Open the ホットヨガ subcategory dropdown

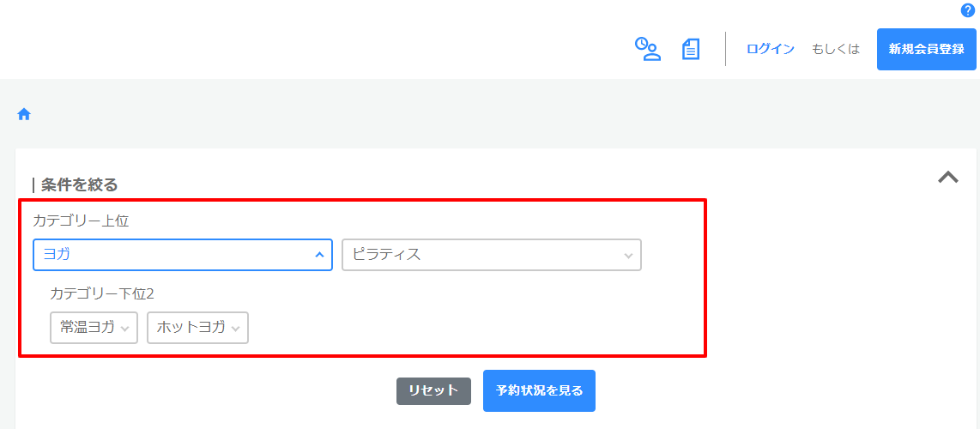click(x=197, y=327)
